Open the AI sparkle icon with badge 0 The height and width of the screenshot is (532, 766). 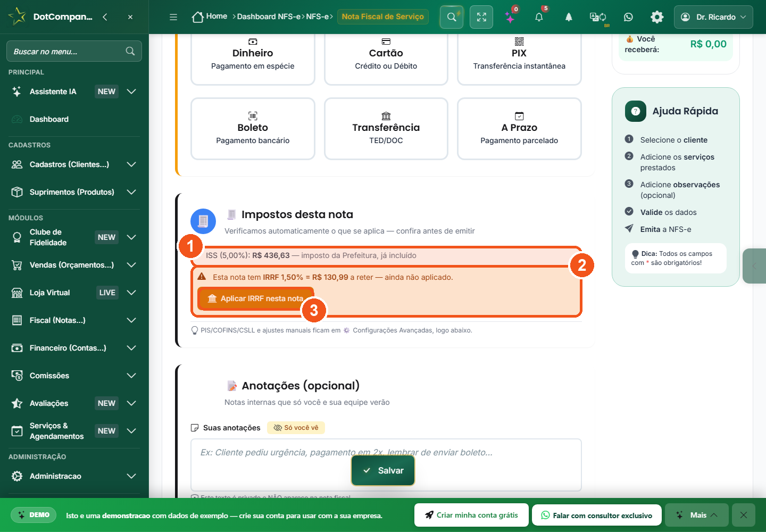click(x=510, y=17)
